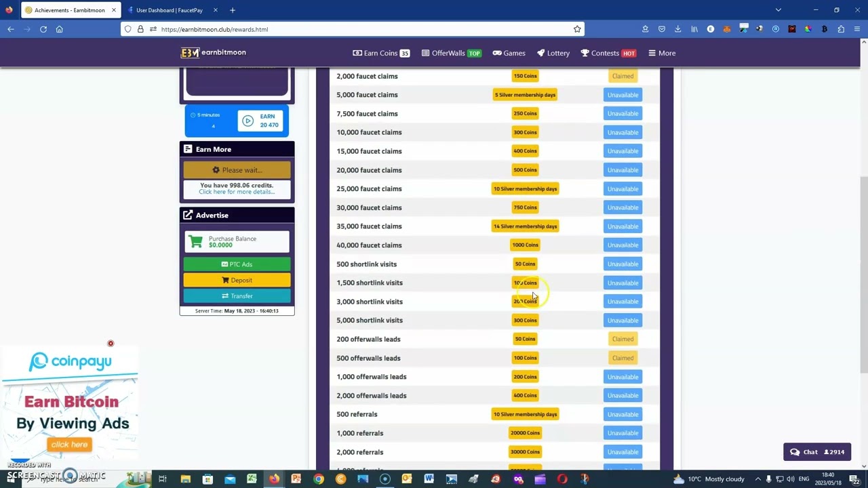This screenshot has width=868, height=488.
Task: Click the yellow Deposit button
Action: pyautogui.click(x=237, y=280)
